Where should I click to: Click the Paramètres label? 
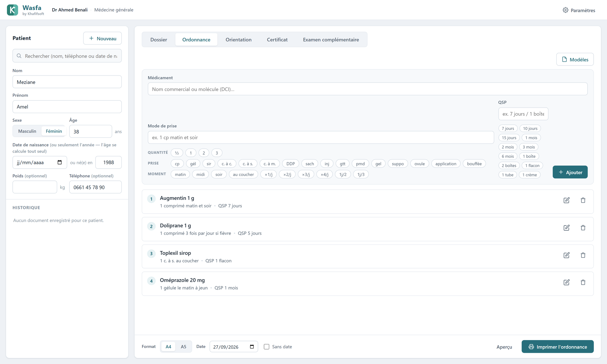click(583, 10)
